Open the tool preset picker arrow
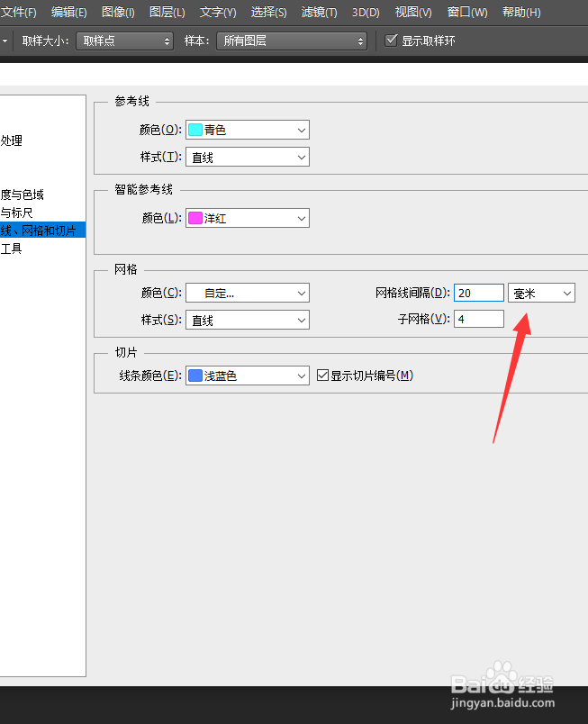Image resolution: width=588 pixels, height=724 pixels. point(5,41)
